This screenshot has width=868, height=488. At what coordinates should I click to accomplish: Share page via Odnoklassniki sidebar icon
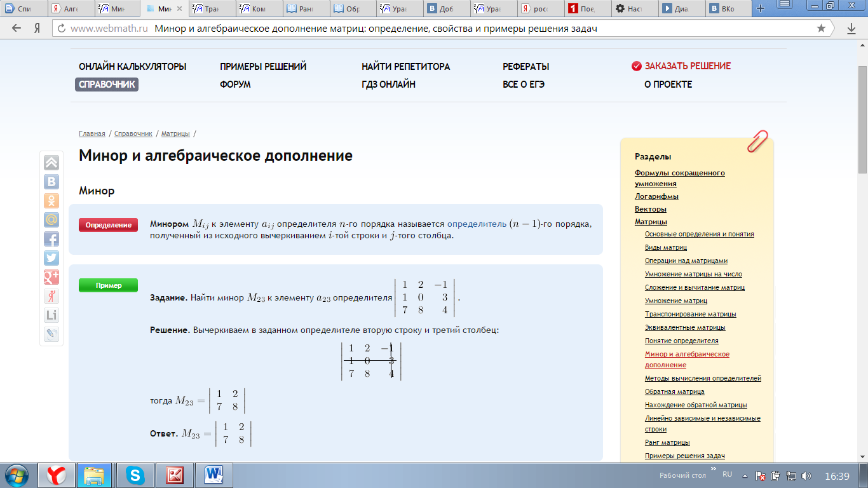pyautogui.click(x=51, y=201)
